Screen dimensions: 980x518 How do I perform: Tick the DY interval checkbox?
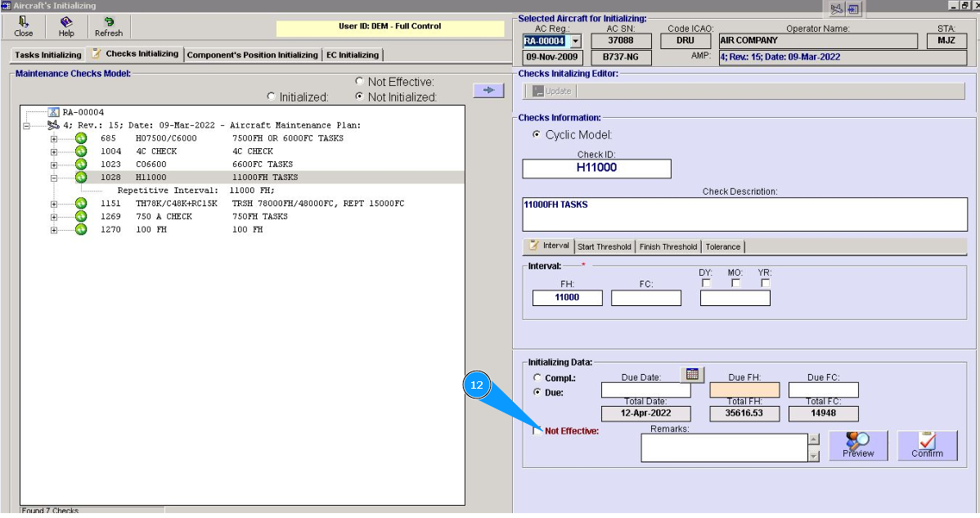(706, 283)
